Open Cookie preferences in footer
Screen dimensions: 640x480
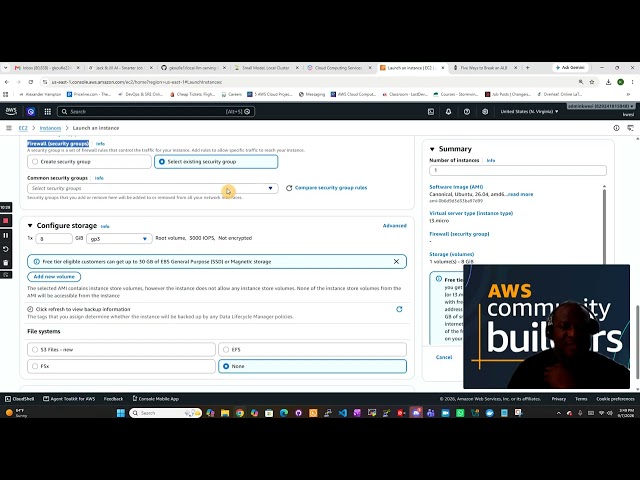[x=615, y=399]
